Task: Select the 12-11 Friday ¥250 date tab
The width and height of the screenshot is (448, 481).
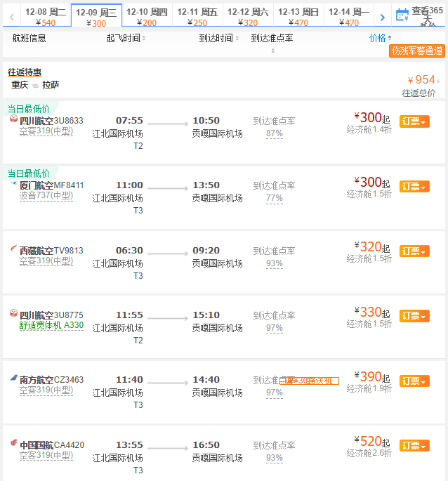Action: [x=197, y=17]
